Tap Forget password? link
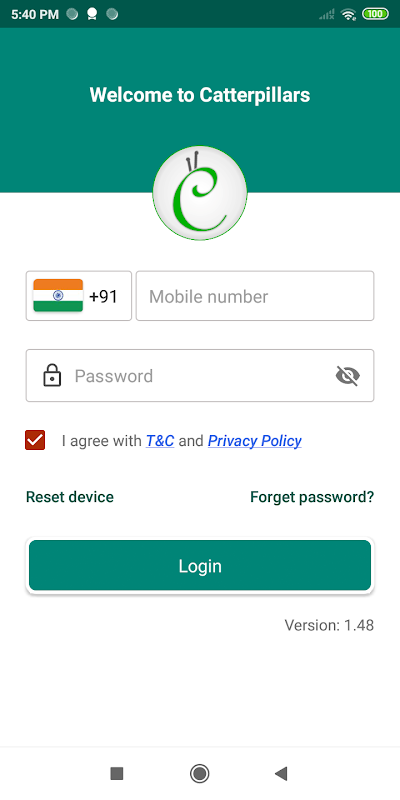The width and height of the screenshot is (400, 800). pos(312,497)
